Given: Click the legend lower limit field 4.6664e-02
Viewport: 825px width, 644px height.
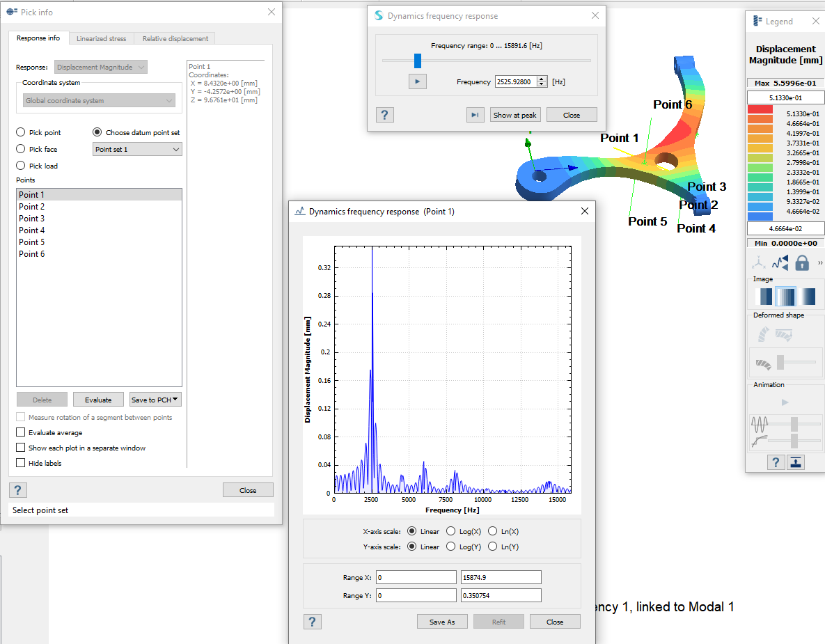Looking at the screenshot, I should click(785, 229).
